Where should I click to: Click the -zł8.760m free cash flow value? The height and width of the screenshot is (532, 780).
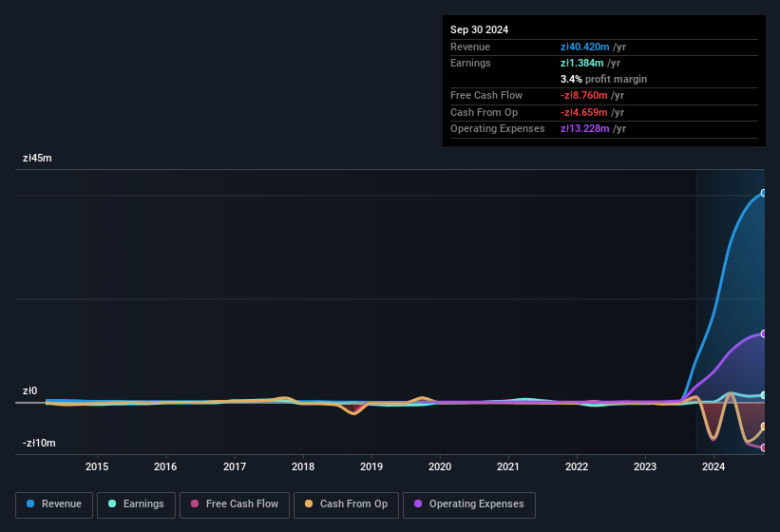pos(583,95)
